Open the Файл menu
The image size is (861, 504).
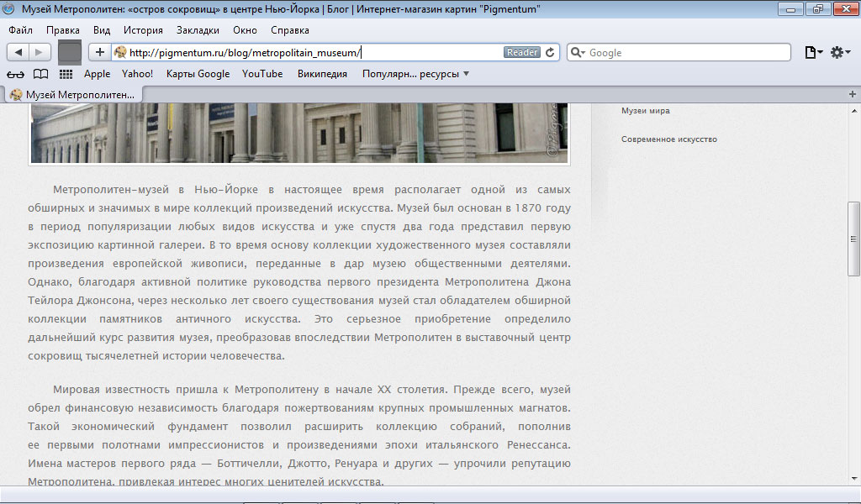coord(20,30)
